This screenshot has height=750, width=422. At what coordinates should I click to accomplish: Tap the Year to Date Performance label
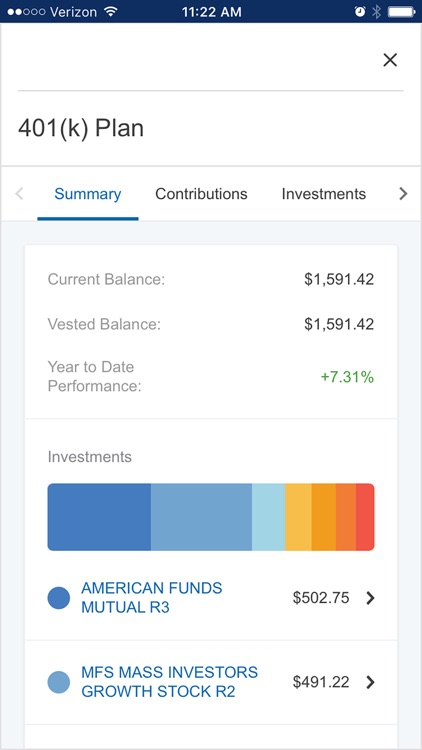click(95, 376)
